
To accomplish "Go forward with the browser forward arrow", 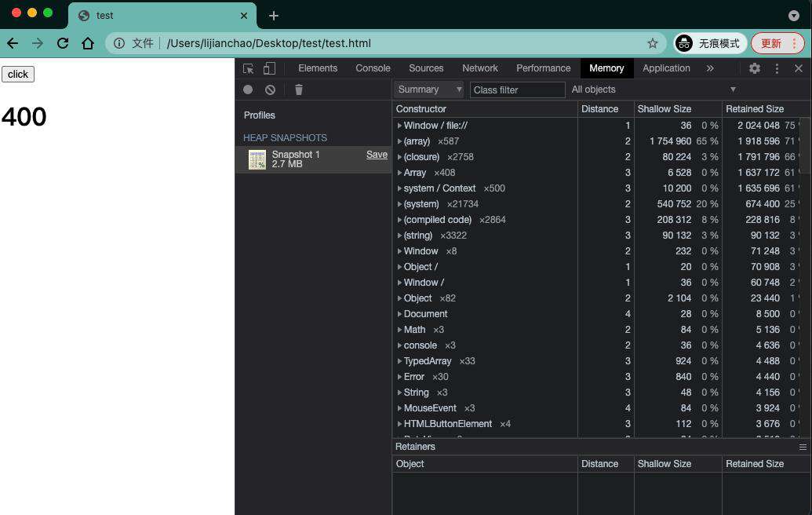I will pos(38,43).
